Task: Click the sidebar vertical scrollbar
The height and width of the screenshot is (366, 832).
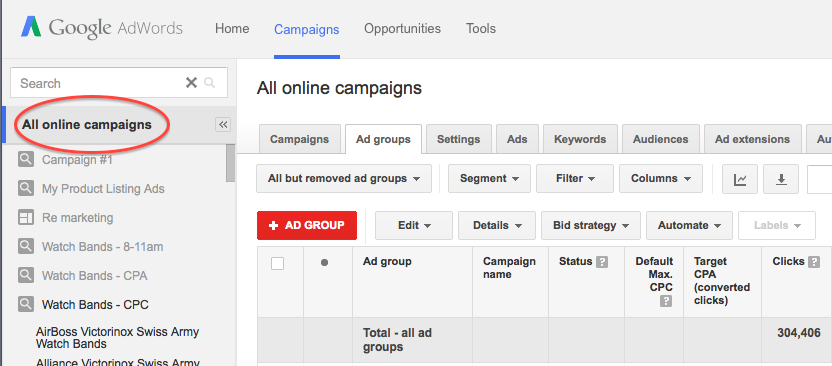Action: click(x=230, y=163)
